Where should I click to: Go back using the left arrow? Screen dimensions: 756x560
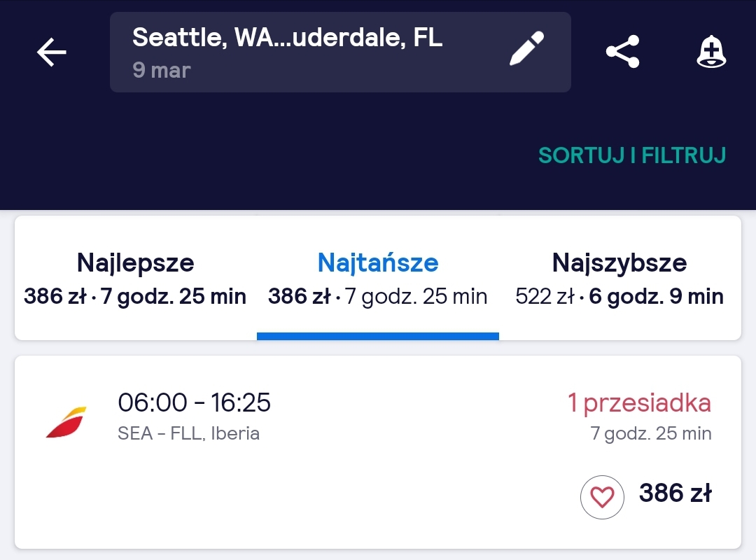point(52,52)
